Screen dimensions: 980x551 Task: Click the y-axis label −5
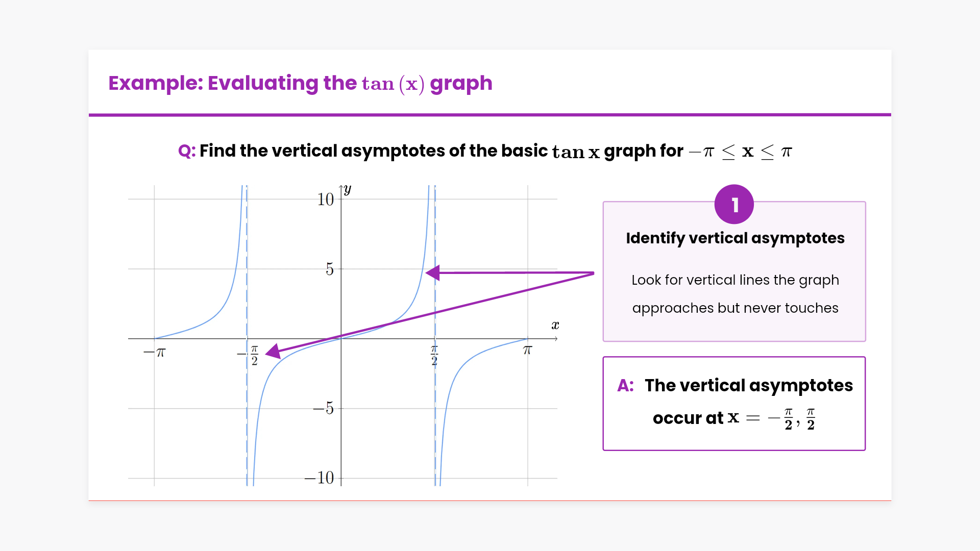pos(324,409)
